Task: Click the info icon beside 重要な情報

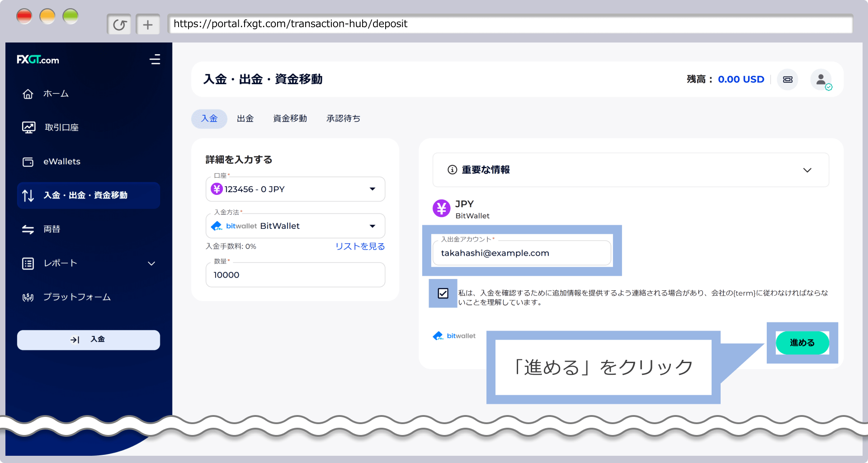Action: click(x=453, y=170)
